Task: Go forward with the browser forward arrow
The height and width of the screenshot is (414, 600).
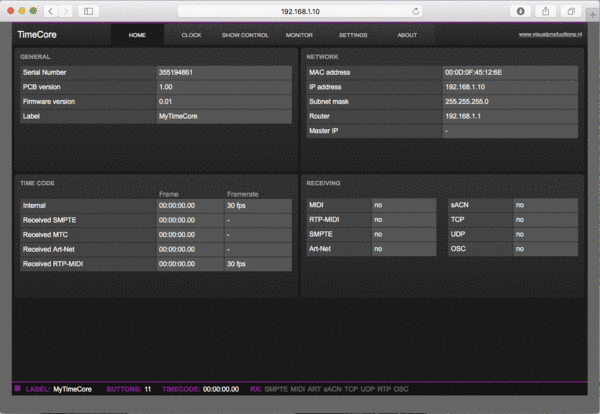Action: (66, 11)
